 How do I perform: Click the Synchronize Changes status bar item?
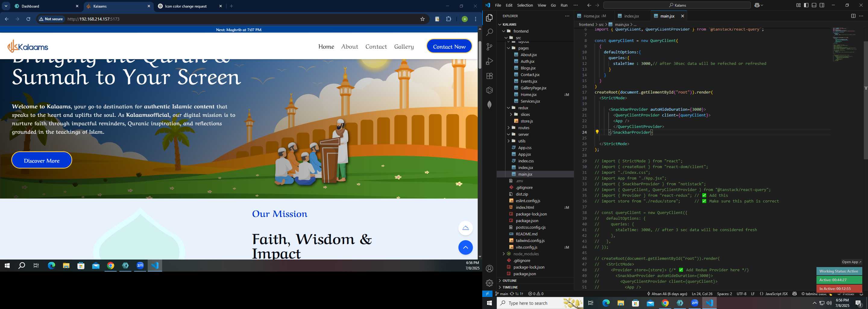(x=517, y=294)
